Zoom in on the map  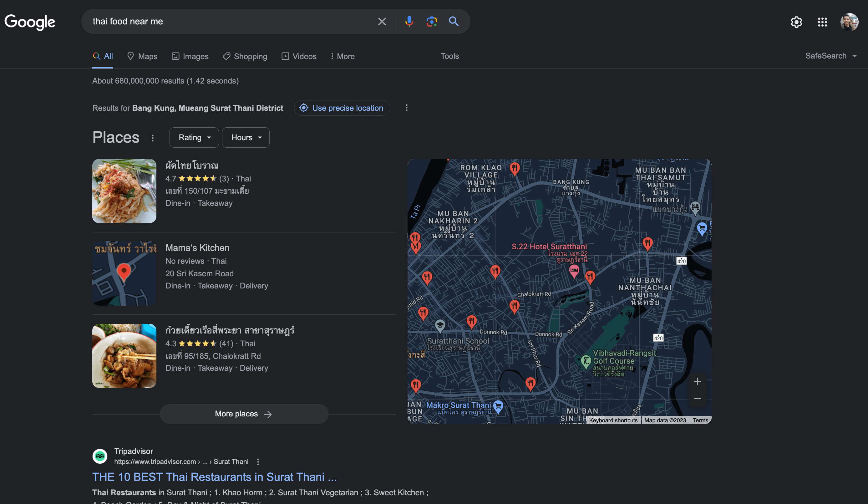coord(697,381)
